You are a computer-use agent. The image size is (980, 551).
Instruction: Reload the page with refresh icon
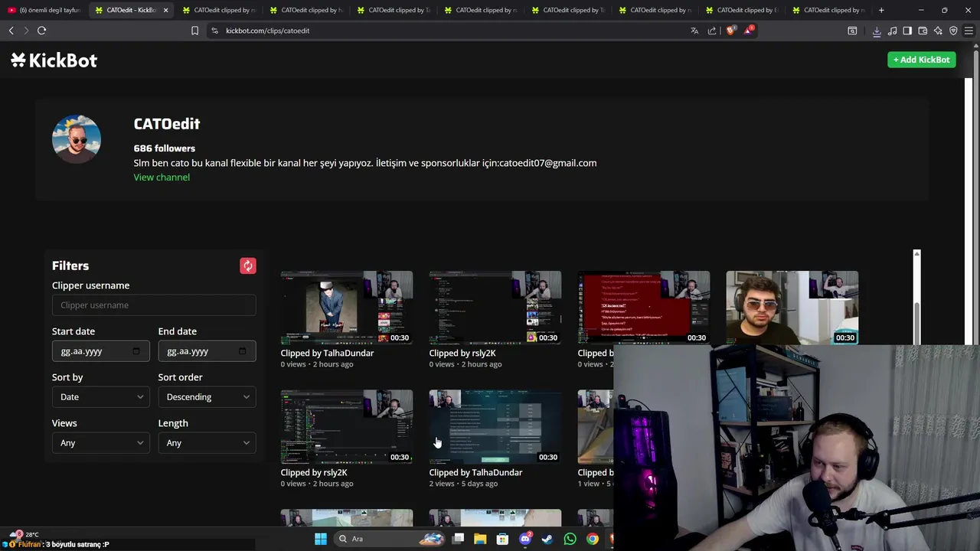click(x=41, y=31)
